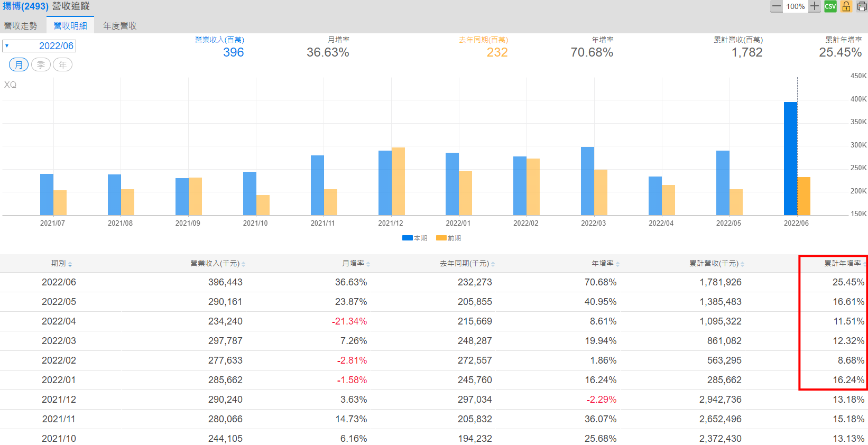
Task: Click the 2022/01 period cell
Action: 59,380
